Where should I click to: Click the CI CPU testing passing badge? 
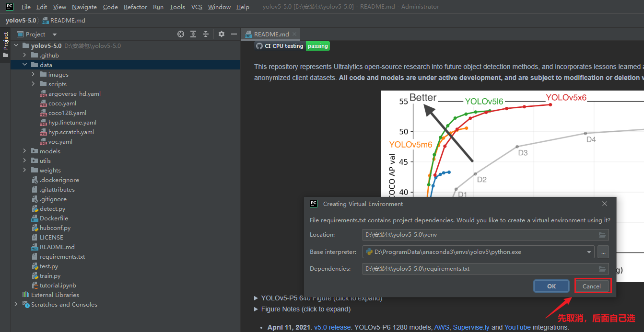(x=292, y=46)
